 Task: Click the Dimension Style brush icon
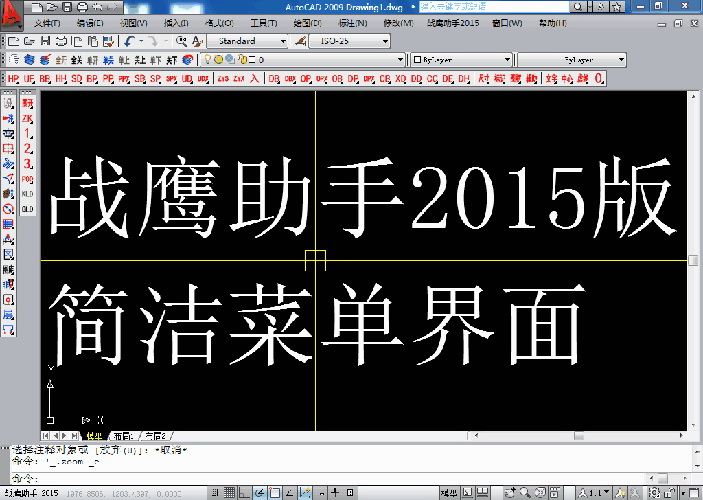coord(300,41)
